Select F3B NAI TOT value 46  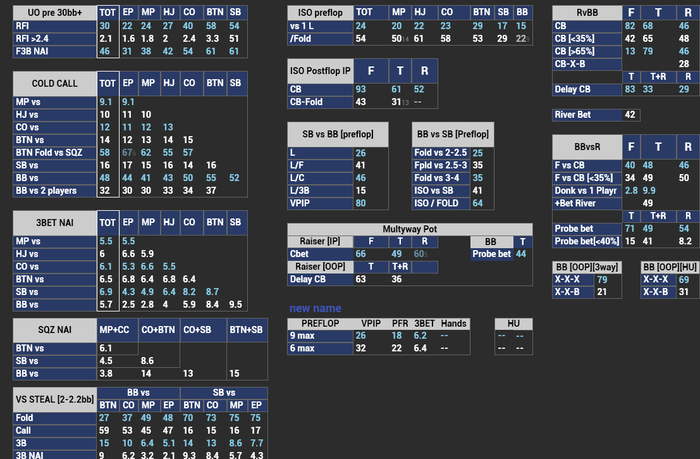pos(104,51)
